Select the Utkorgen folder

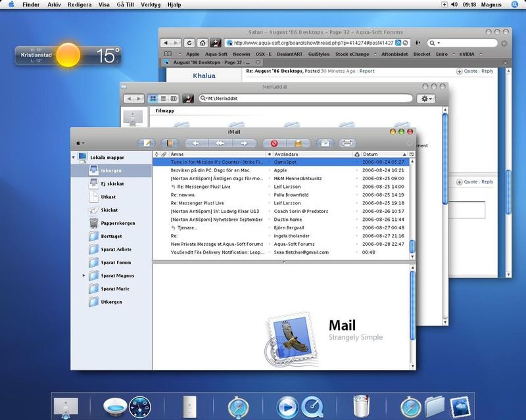pos(111,302)
